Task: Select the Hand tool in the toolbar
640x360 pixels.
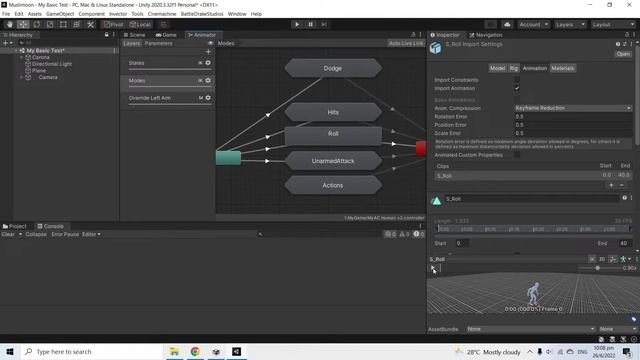Action: pos(10,24)
